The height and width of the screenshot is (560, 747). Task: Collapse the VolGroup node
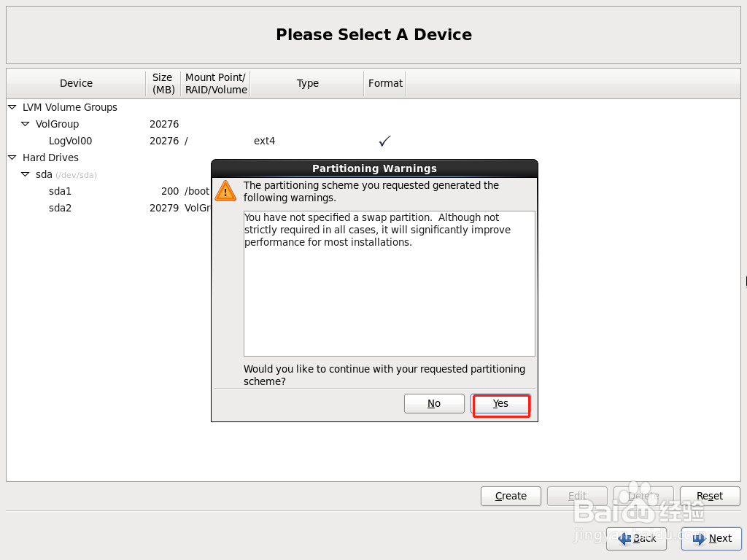pos(26,124)
